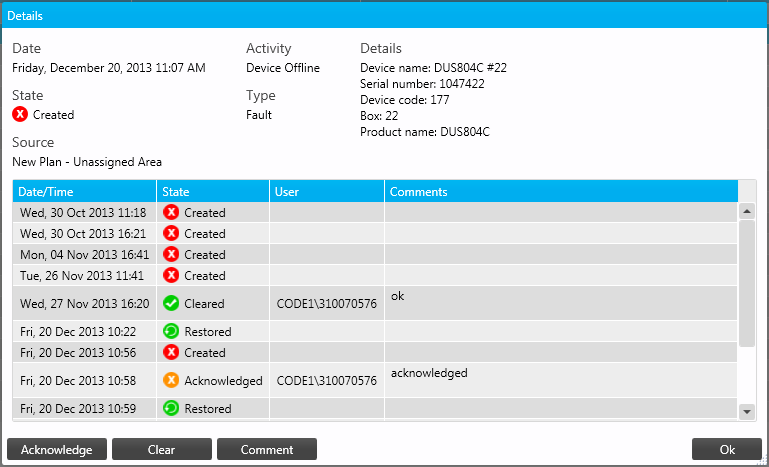Click red Created icon for 04 Nov 16:41
The image size is (769, 467).
tap(171, 254)
